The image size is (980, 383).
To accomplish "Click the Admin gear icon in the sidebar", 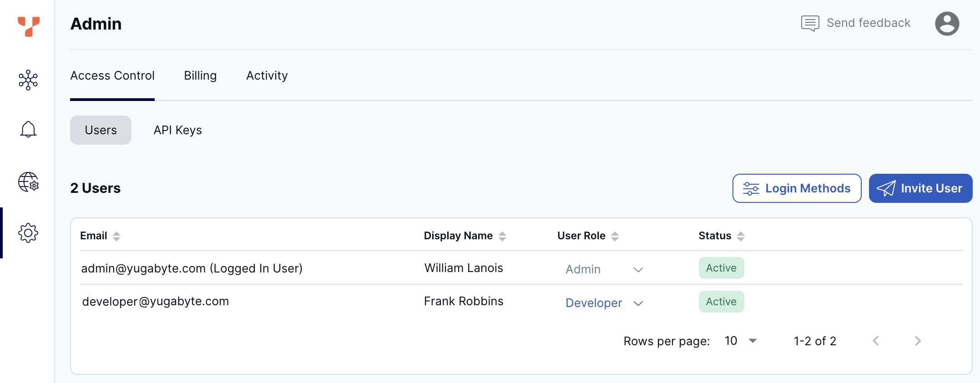I will 28,233.
